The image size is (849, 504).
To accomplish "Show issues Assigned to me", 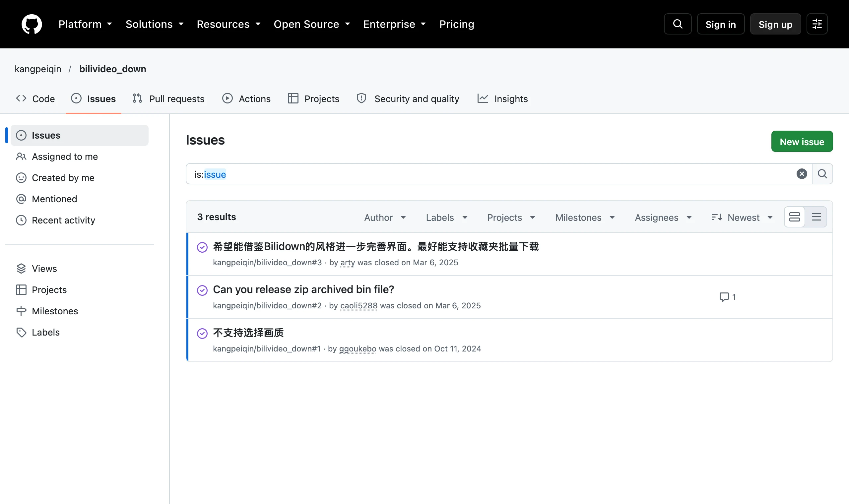I will 80,157.
